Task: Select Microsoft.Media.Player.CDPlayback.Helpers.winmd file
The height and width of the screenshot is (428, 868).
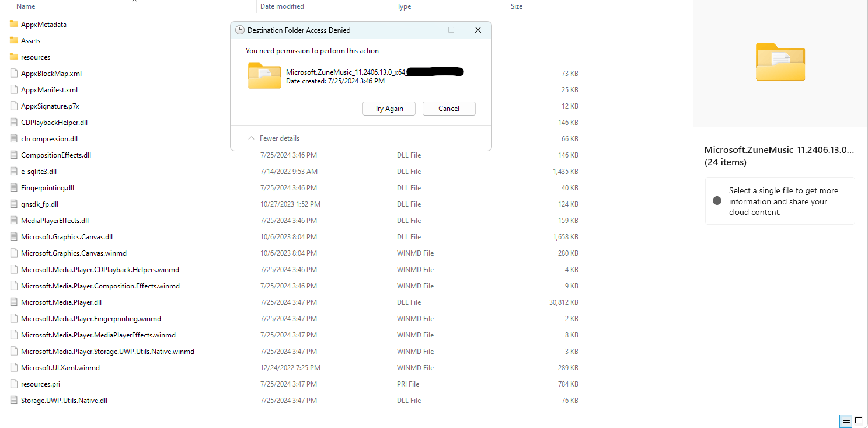Action: pos(100,270)
